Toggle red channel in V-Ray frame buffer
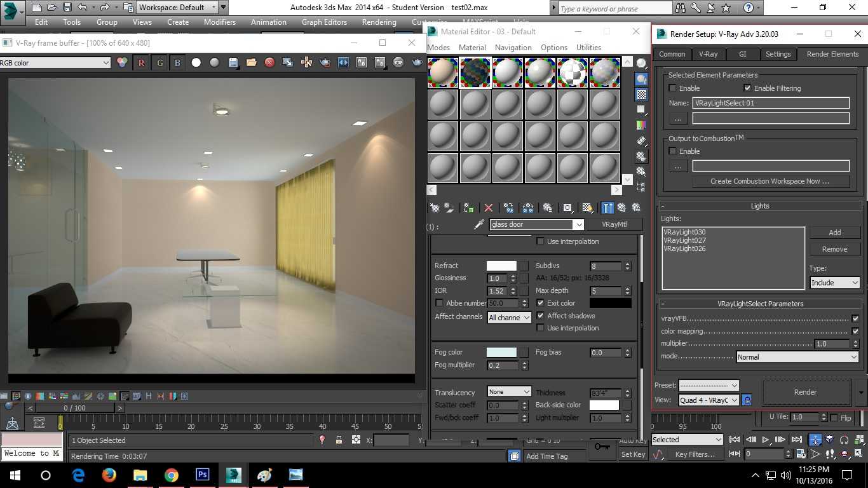Viewport: 868px width, 488px height. 141,62
